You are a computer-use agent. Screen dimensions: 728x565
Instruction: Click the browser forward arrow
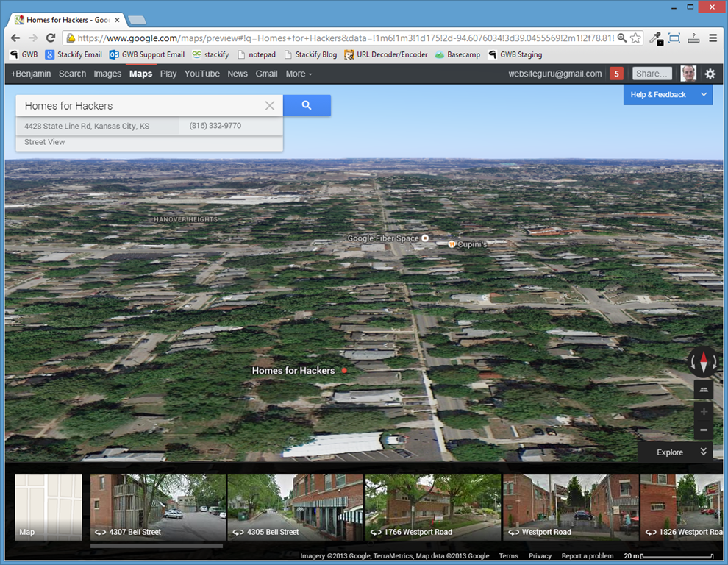[x=33, y=38]
